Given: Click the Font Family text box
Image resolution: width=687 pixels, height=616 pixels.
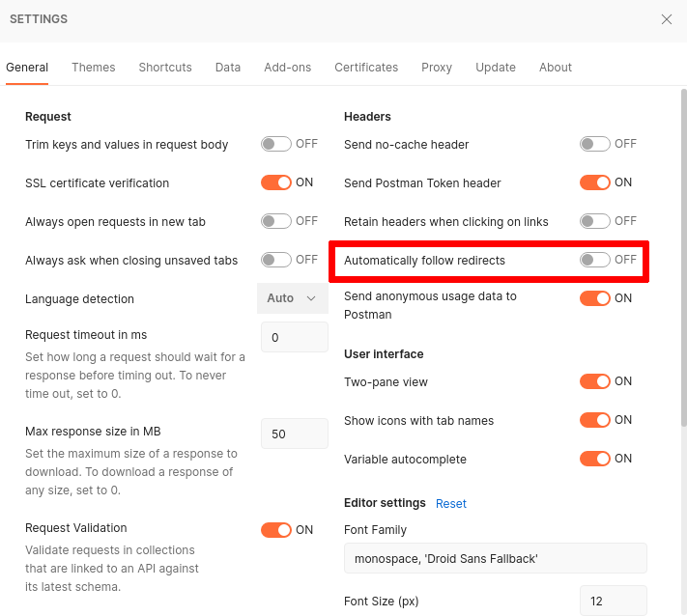Looking at the screenshot, I should 495,558.
